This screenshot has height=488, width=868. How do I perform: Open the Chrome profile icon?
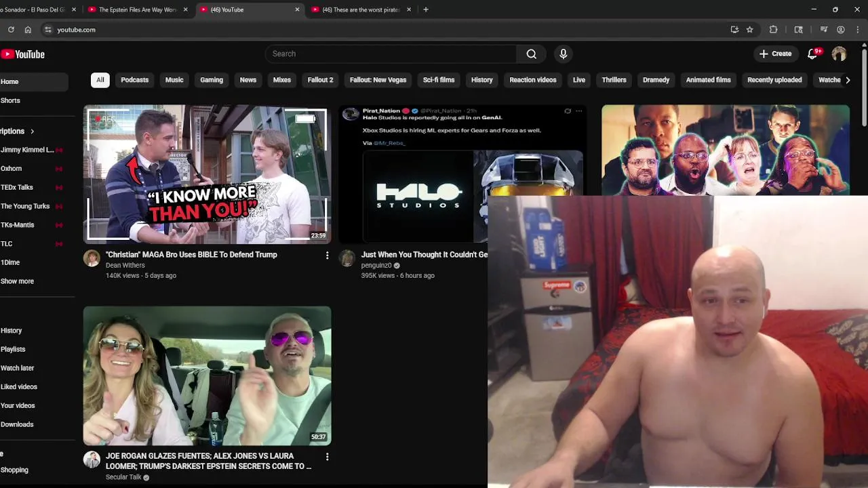[x=841, y=30]
